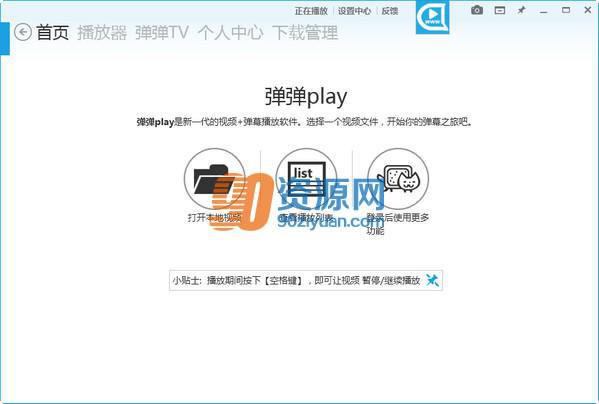The width and height of the screenshot is (599, 404).
Task: Switch to the 播放器 tab
Action: tap(102, 32)
